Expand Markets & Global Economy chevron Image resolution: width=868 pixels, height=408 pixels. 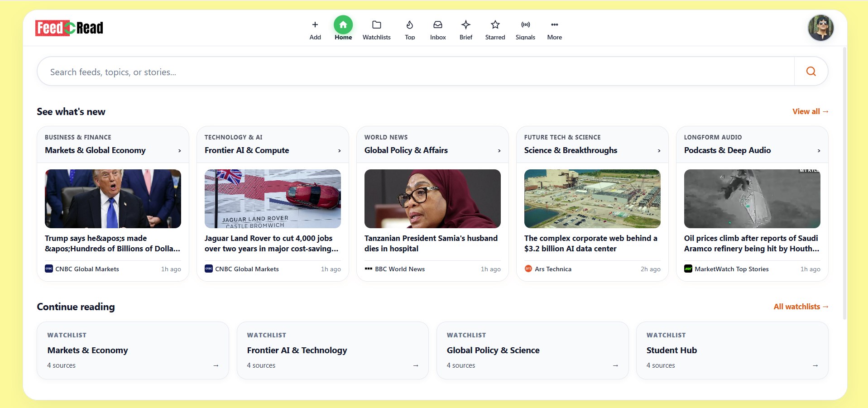tap(180, 151)
